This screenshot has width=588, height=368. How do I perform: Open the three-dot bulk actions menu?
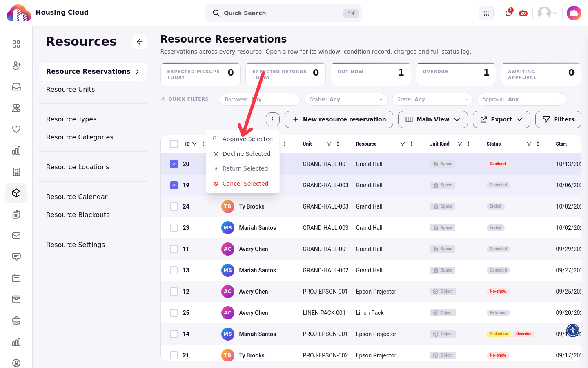[273, 119]
